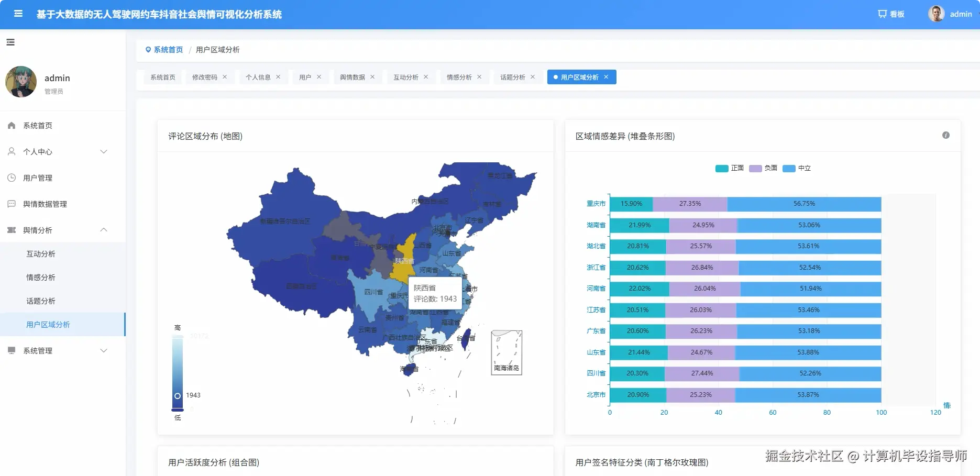
Task: Close the 舆情数据 tab
Action: point(372,77)
